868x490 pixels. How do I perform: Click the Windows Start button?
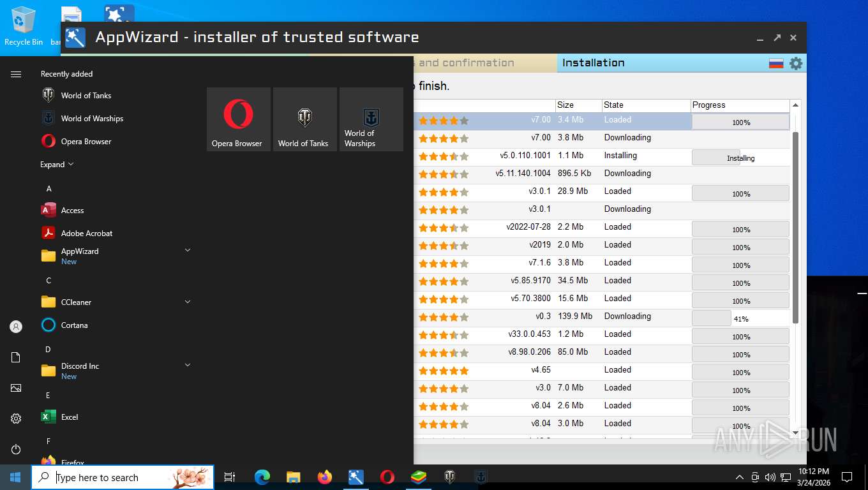pyautogui.click(x=15, y=477)
